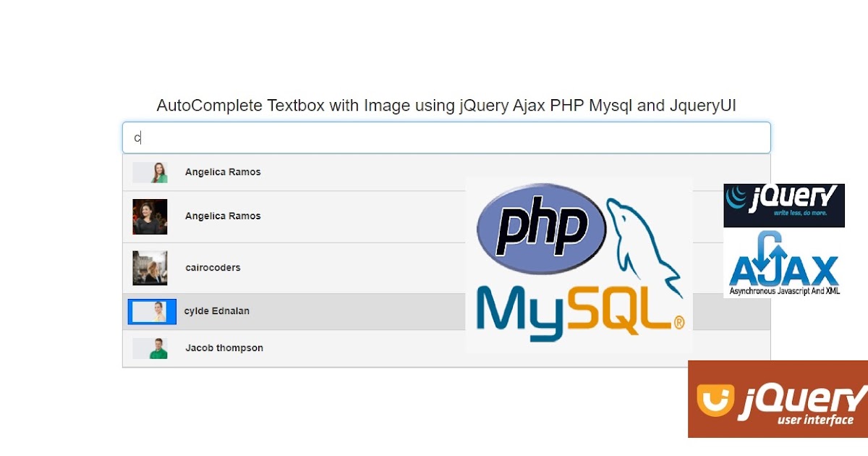Select the first Angelica Ramos suggestion

(x=289, y=172)
